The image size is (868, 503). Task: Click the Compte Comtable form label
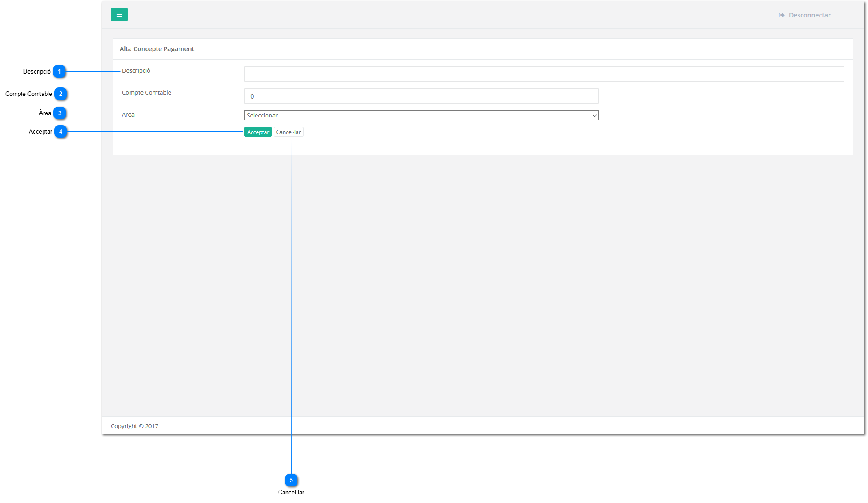pyautogui.click(x=146, y=93)
